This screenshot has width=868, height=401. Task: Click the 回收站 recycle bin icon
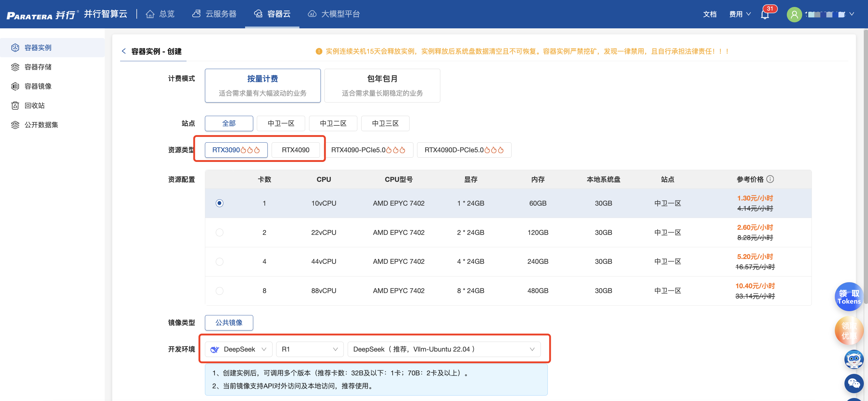(15, 106)
